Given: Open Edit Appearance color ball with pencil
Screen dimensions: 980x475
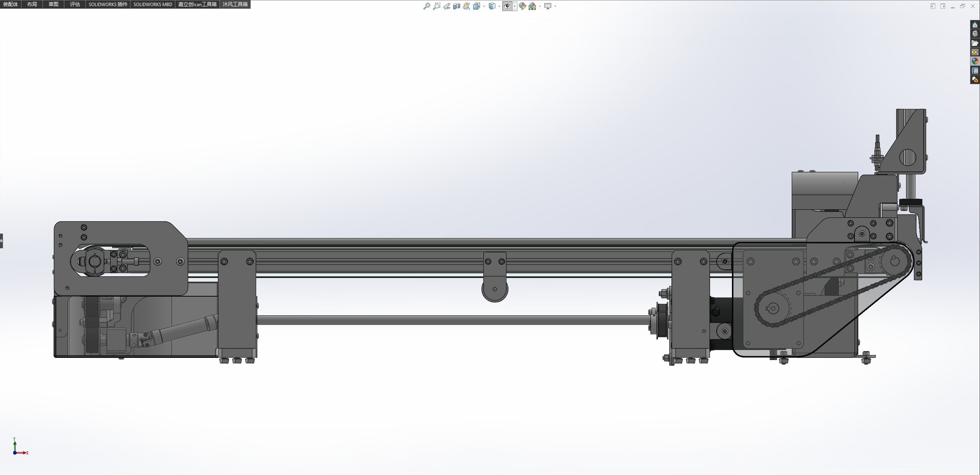Looking at the screenshot, I should [522, 6].
